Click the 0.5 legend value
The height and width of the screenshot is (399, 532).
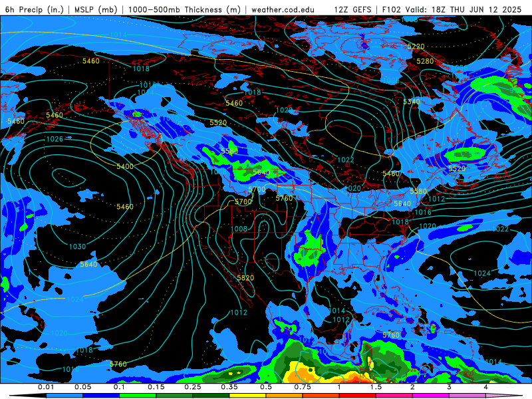266,387
